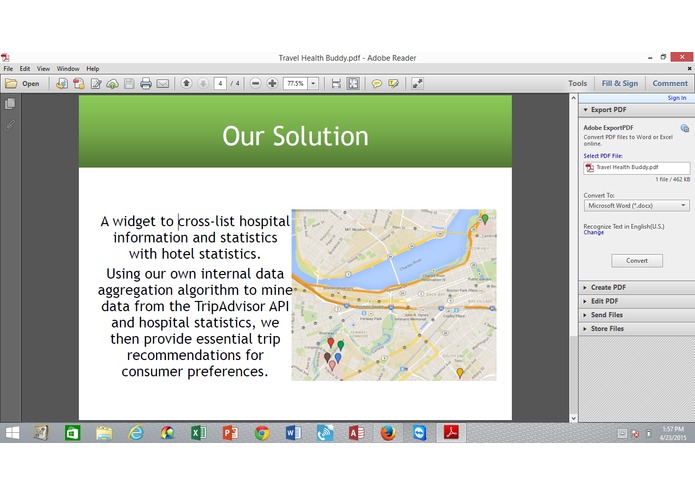The image size is (695, 494).
Task: Click the edit/sign document pencil icon
Action: (x=96, y=83)
